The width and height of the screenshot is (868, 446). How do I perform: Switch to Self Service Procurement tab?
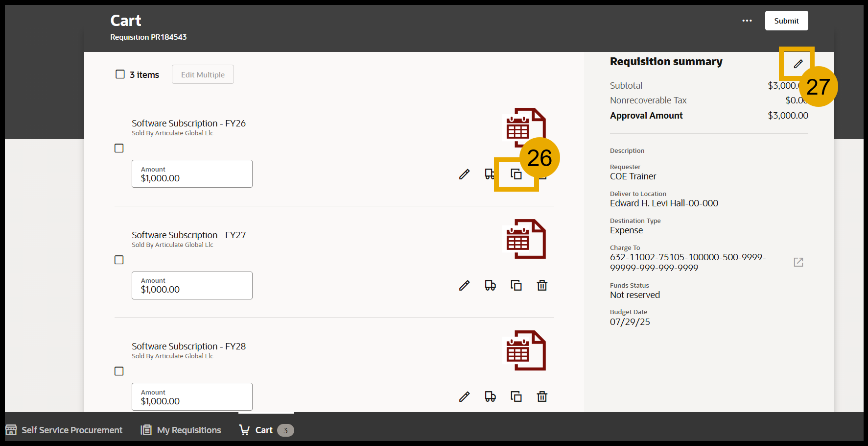pyautogui.click(x=64, y=430)
